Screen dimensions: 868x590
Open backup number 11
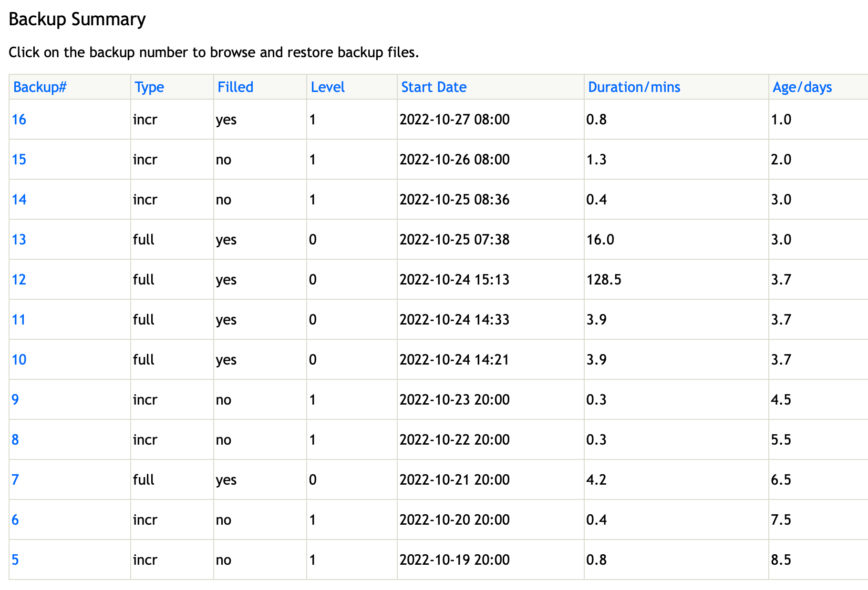point(19,320)
